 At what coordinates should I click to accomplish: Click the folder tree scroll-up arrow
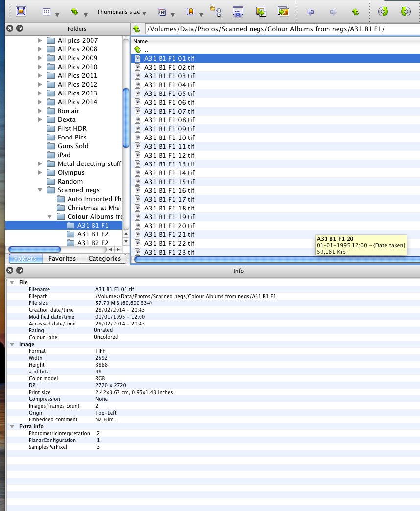click(126, 233)
